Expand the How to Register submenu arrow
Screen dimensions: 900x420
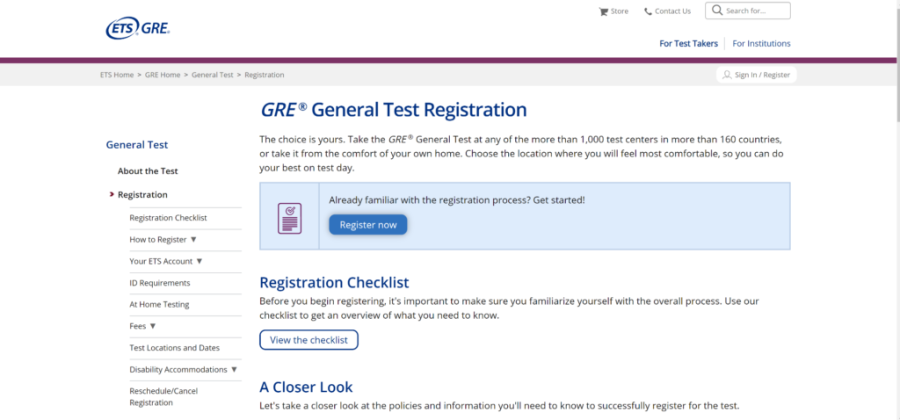[x=194, y=240]
